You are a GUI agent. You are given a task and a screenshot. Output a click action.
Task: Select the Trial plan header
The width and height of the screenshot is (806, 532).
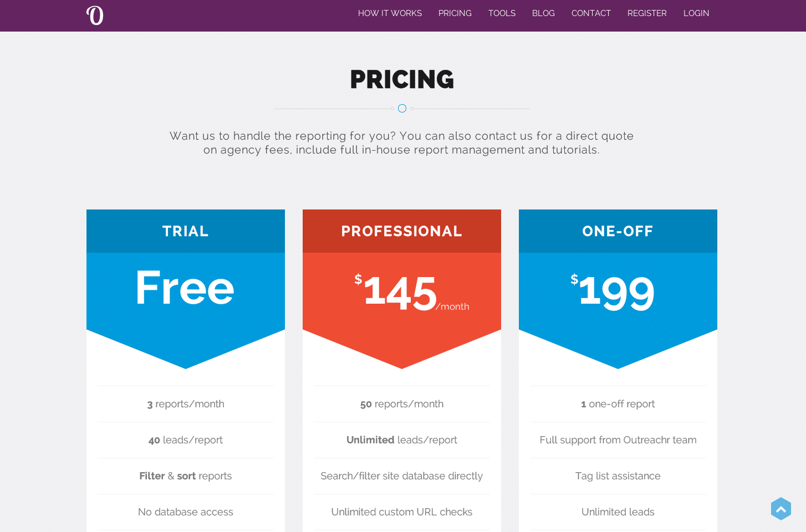tap(185, 231)
